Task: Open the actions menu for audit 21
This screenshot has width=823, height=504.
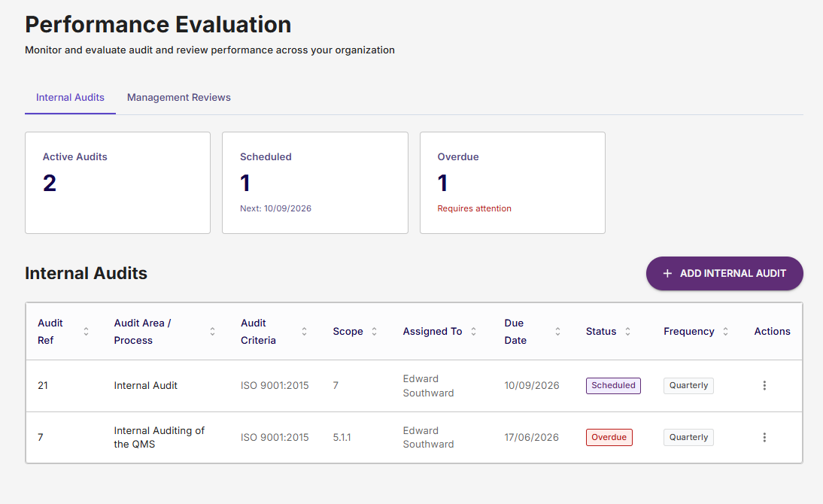Action: pyautogui.click(x=764, y=385)
